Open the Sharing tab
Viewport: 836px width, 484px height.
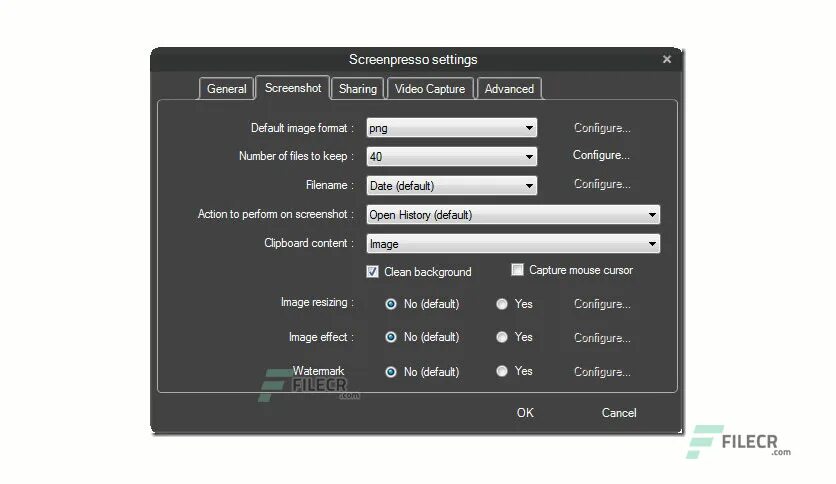click(358, 88)
